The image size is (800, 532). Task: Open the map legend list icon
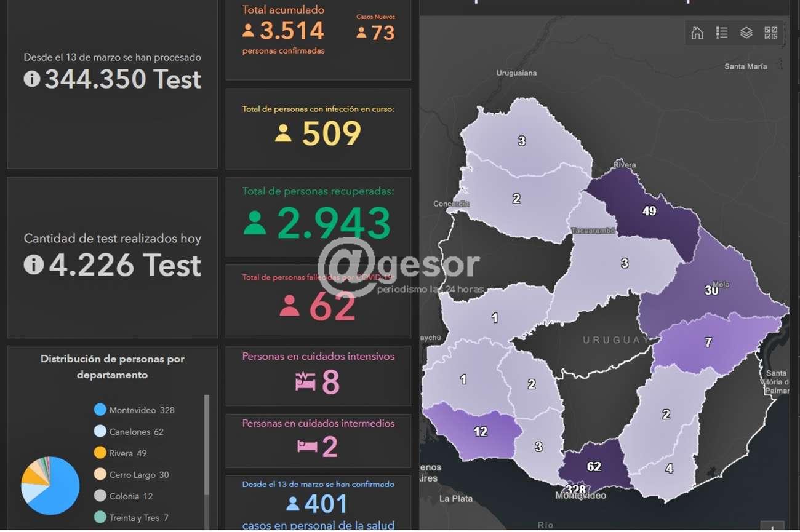pos(722,33)
